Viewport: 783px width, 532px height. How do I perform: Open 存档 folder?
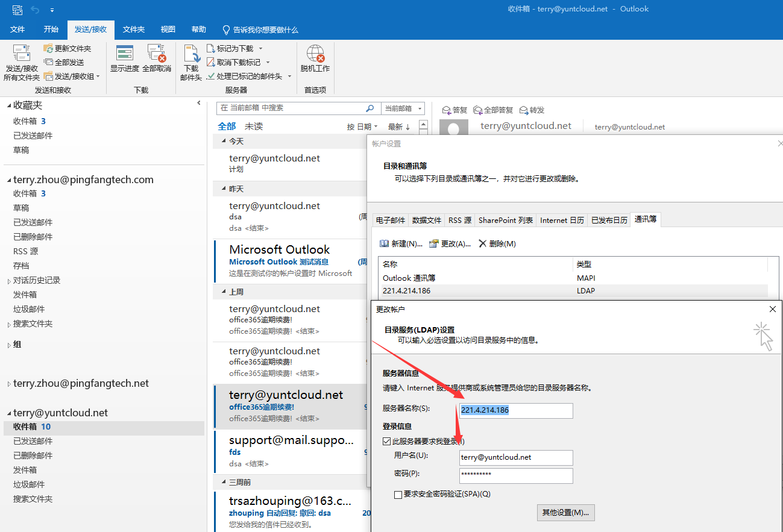21,266
